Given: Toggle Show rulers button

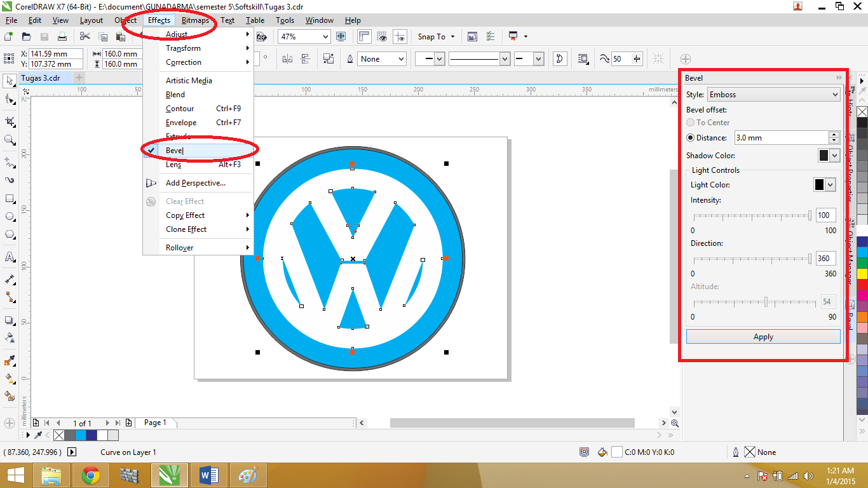Looking at the screenshot, I should (364, 37).
